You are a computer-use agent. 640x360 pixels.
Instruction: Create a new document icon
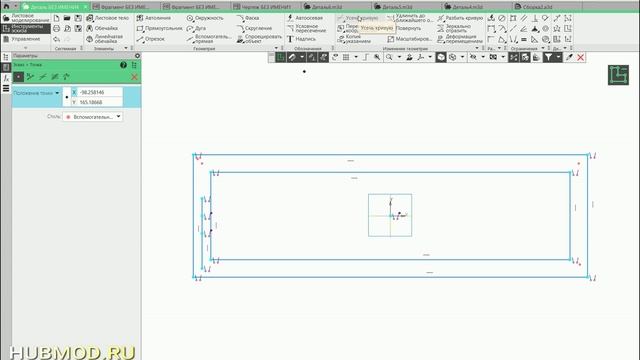(x=56, y=18)
